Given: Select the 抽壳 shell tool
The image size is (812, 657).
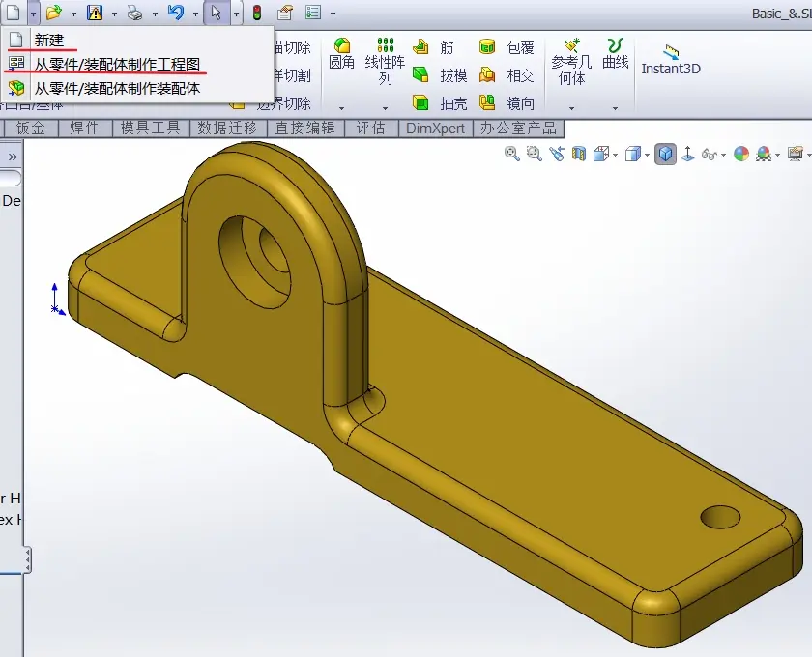Looking at the screenshot, I should tap(440, 103).
